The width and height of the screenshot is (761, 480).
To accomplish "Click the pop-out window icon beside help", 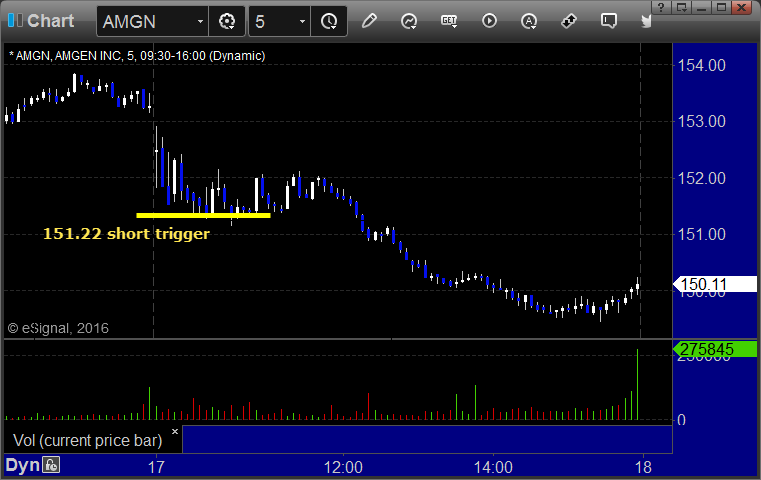I will (x=681, y=8).
